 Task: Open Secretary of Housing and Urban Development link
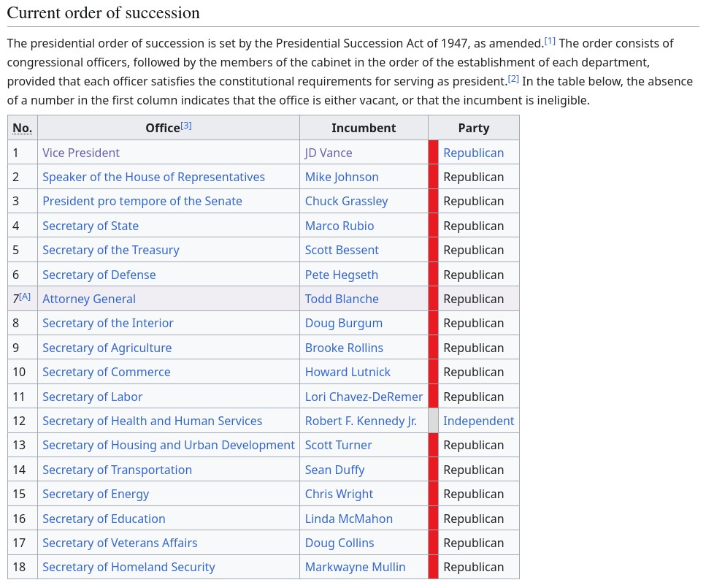tap(169, 445)
